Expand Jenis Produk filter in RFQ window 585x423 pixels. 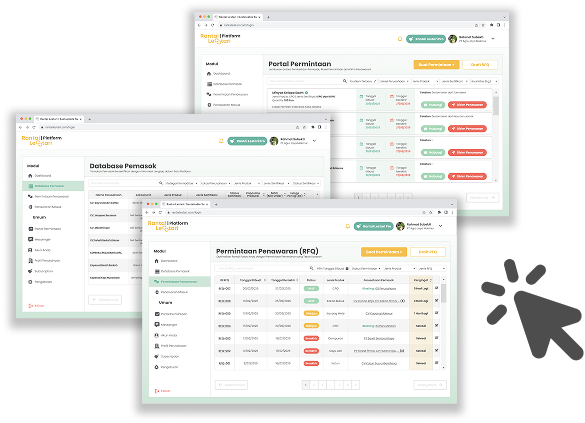(399, 268)
